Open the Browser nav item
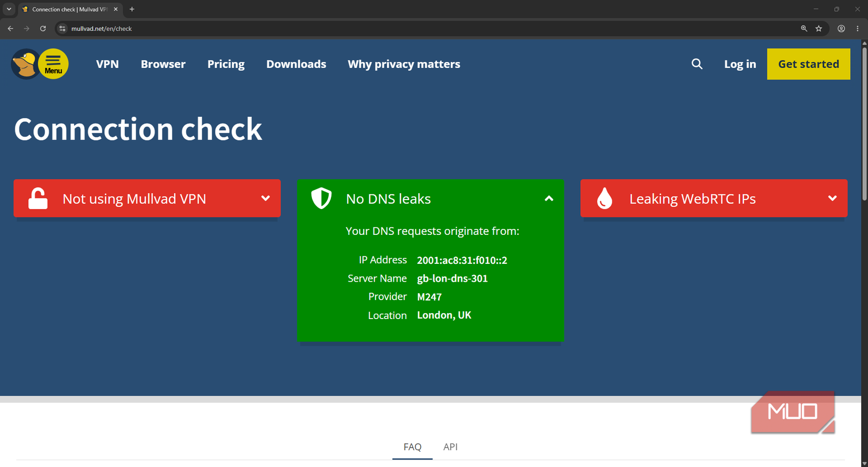 coord(163,64)
